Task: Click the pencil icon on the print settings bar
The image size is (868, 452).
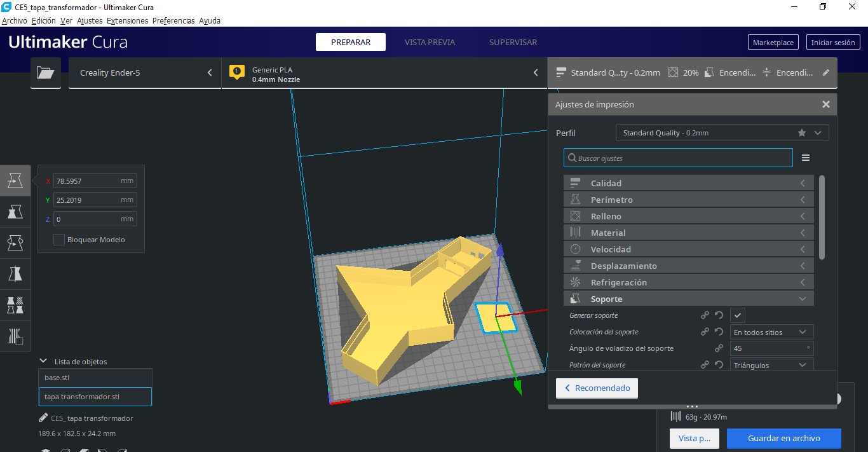Action: tap(826, 72)
